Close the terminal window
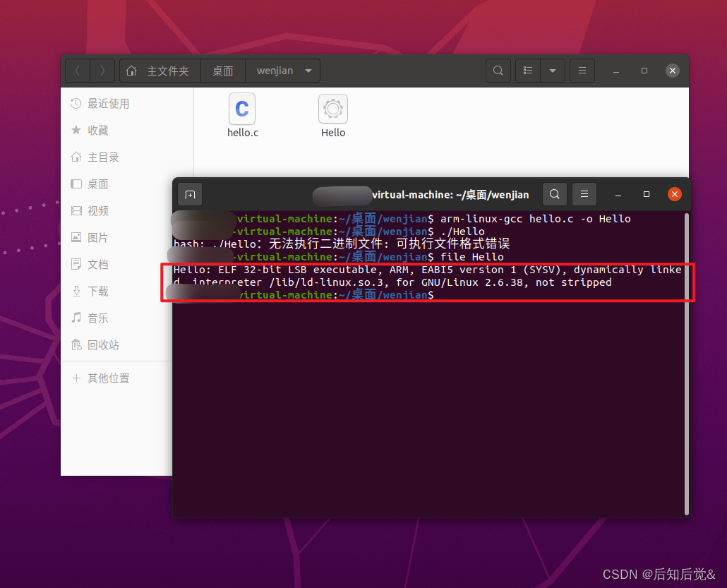This screenshot has width=727, height=588. (675, 194)
